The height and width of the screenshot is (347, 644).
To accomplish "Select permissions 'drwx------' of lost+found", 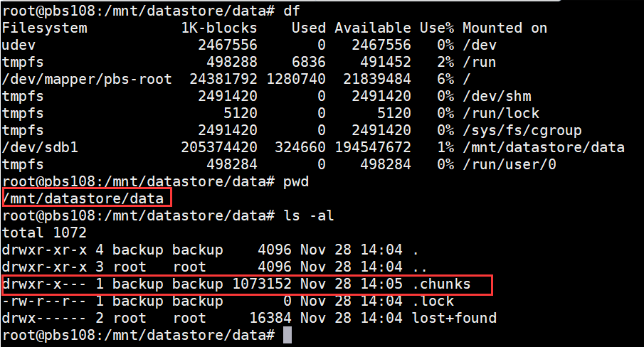I will click(x=44, y=318).
